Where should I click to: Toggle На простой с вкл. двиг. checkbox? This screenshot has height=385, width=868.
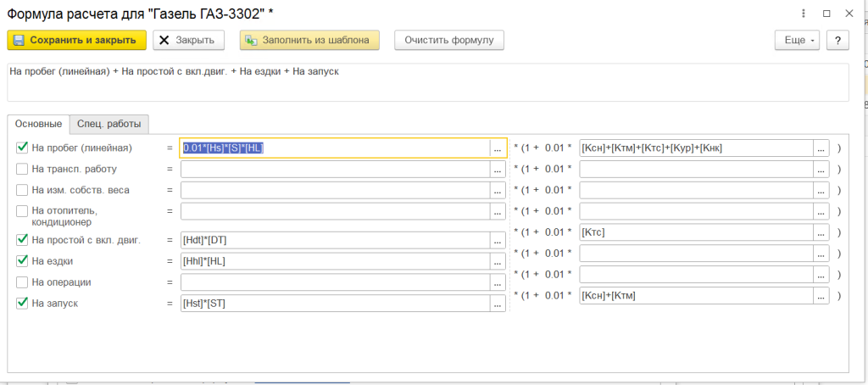tap(22, 240)
